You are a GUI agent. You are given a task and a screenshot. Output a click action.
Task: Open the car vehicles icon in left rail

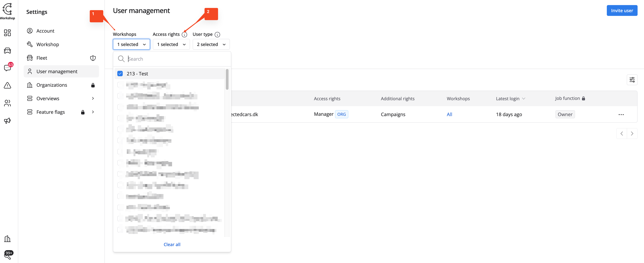point(7,51)
